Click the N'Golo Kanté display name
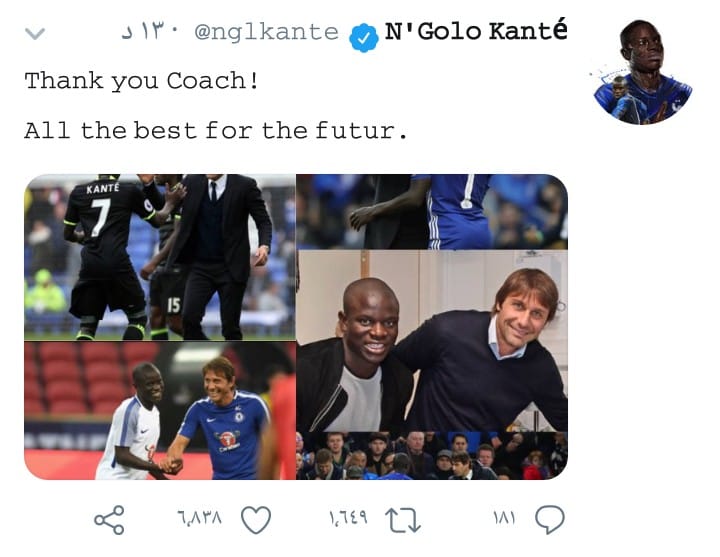This screenshot has width=720, height=557. pos(476,31)
